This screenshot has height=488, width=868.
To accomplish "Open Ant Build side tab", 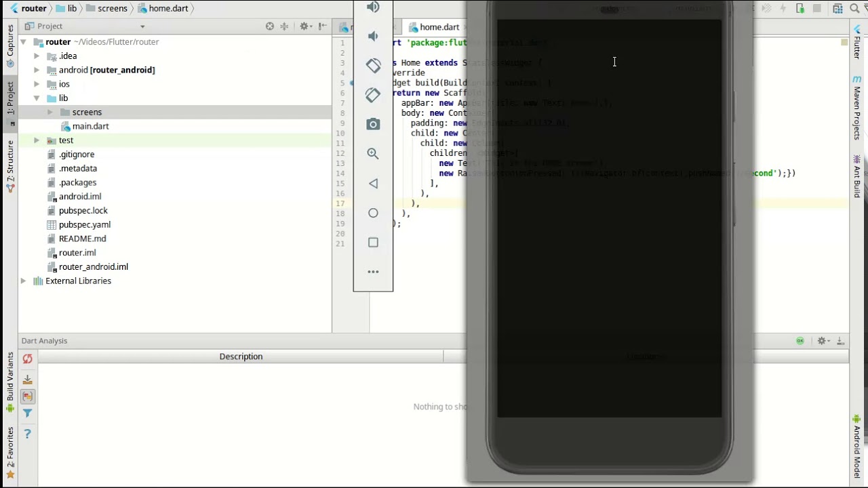I will (857, 176).
